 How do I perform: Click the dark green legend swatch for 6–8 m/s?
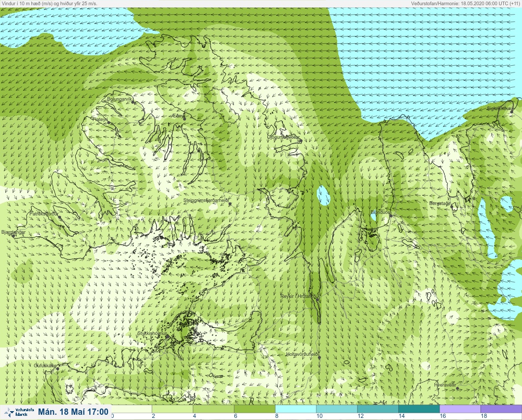(255, 409)
